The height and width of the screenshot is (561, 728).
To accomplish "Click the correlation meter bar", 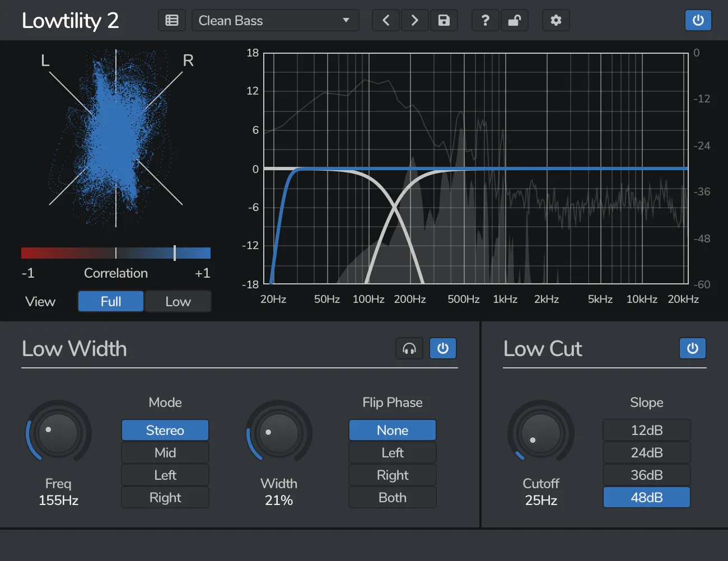I will 116,253.
